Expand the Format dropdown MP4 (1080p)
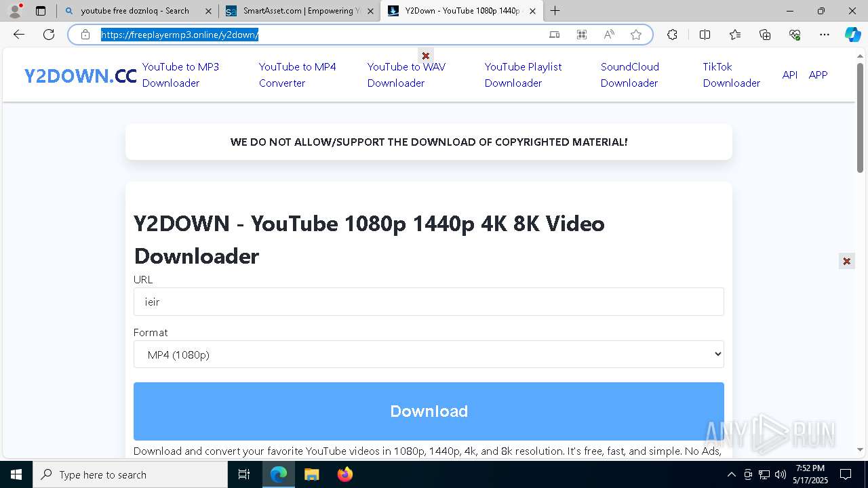 tap(429, 354)
